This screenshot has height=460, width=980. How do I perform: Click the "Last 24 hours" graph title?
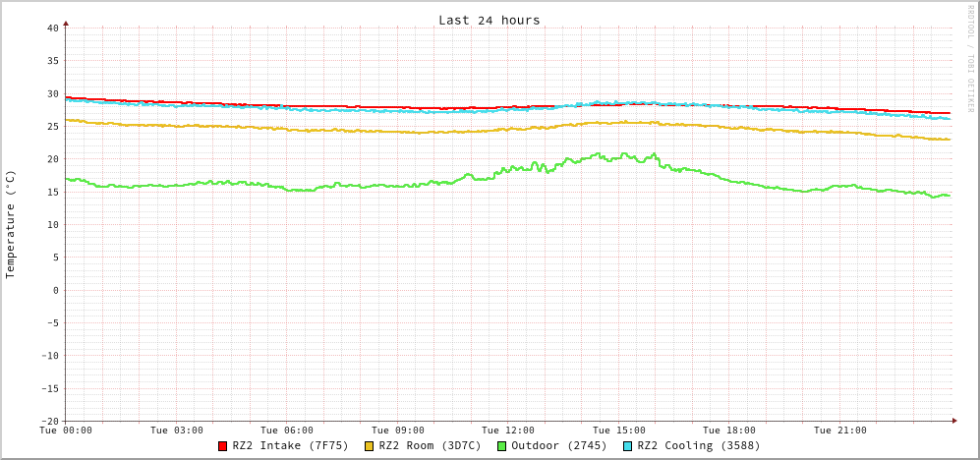click(489, 20)
